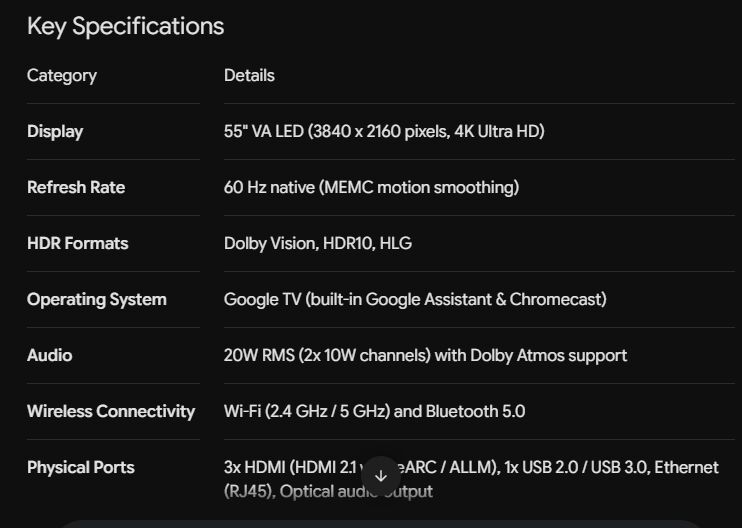Click the Optical audio output text
Viewport: 742px width, 528px height.
click(x=356, y=492)
